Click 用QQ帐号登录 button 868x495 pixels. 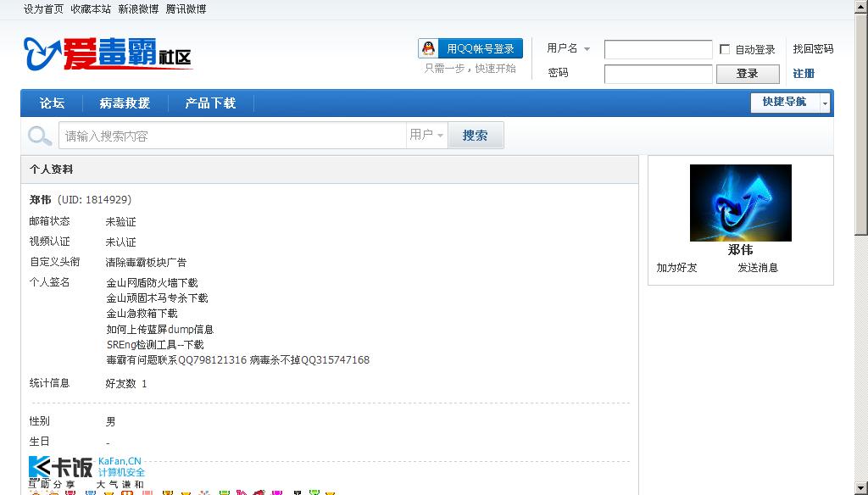470,48
